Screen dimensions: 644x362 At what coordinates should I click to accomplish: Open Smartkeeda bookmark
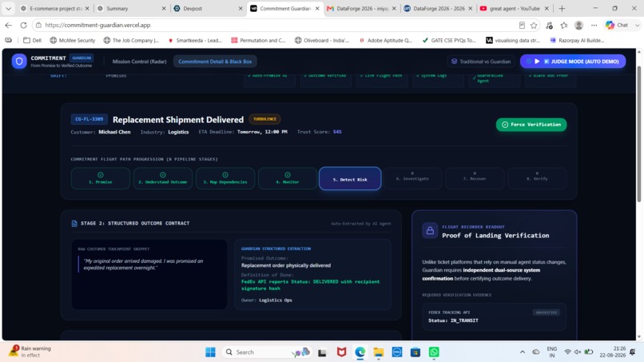pos(195,40)
